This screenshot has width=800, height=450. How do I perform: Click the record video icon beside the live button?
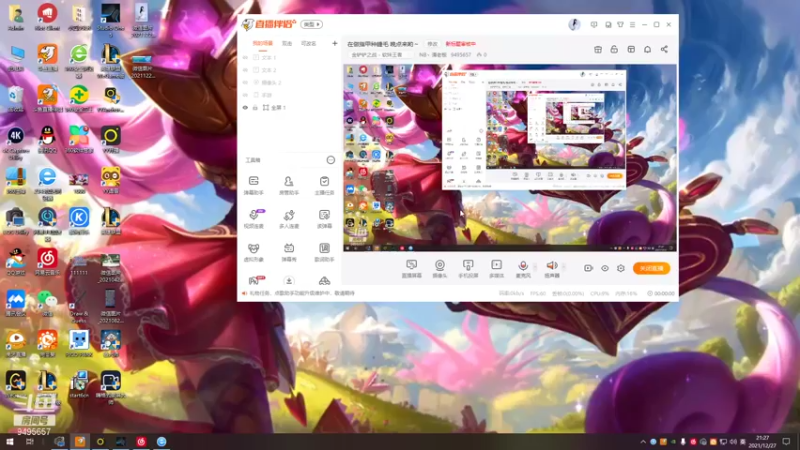[x=588, y=268]
